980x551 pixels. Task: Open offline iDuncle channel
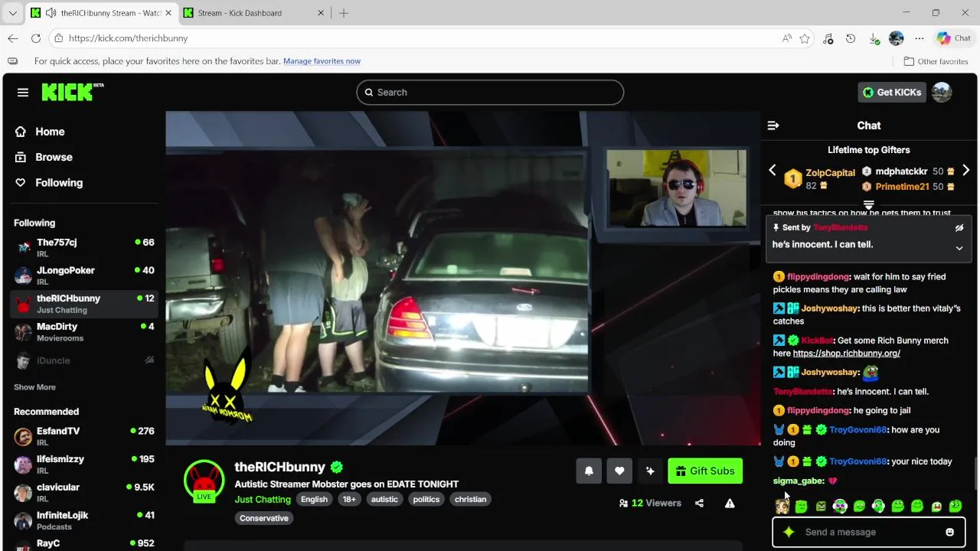click(x=84, y=360)
